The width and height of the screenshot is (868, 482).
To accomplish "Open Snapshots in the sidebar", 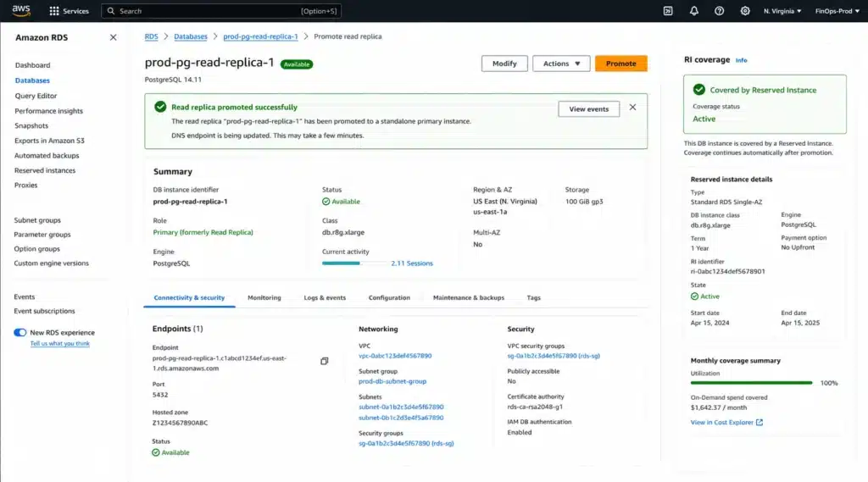I will pos(31,125).
